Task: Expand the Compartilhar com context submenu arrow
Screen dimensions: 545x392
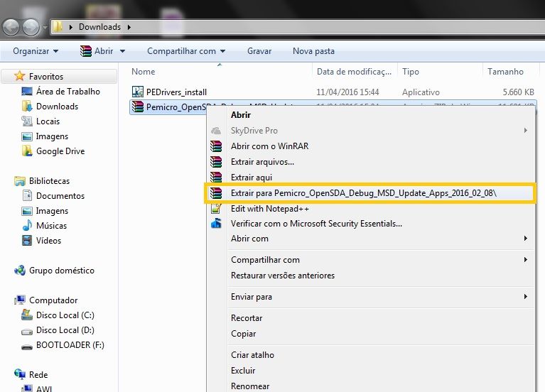Action: point(526,260)
